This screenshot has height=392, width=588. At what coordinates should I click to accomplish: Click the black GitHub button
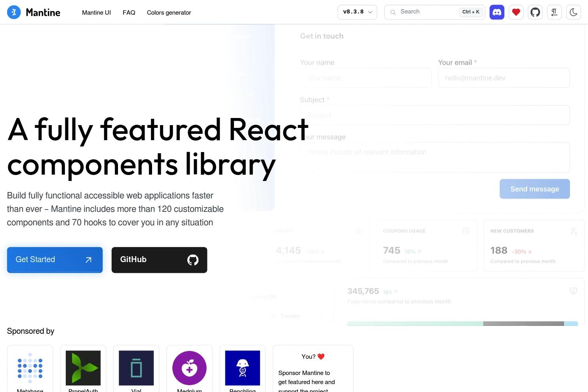159,260
